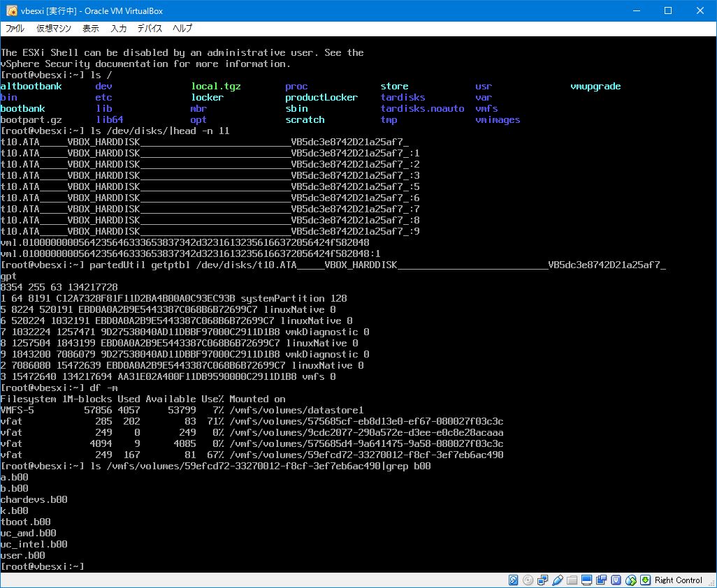This screenshot has height=588, width=717.
Task: Click the chardevs.b00 file name
Action: pyautogui.click(x=34, y=499)
